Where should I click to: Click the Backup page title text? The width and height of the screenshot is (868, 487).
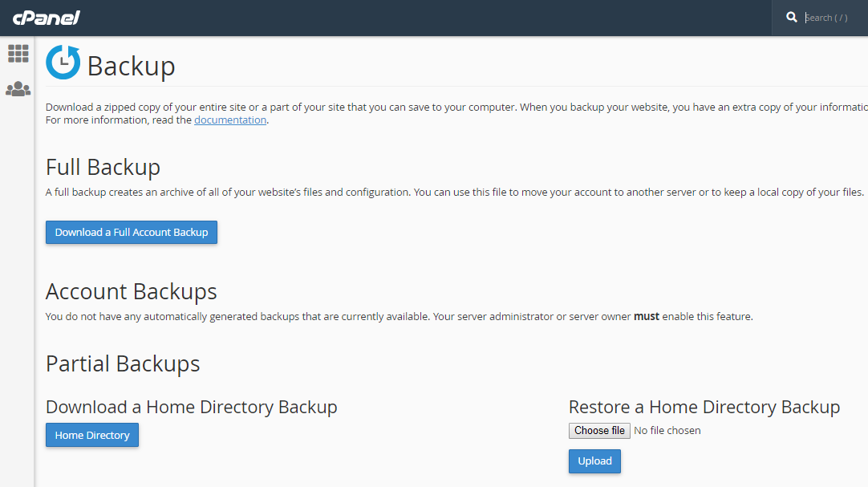(132, 66)
